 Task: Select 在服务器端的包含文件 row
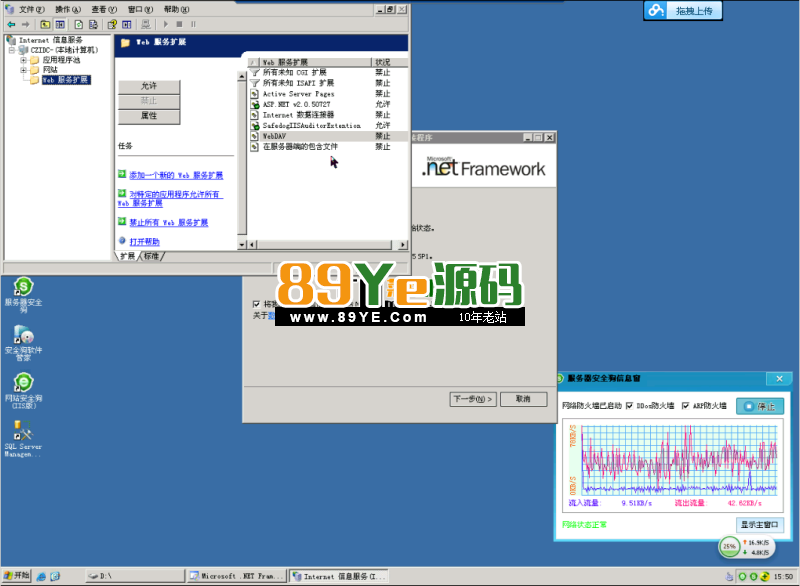point(329,147)
